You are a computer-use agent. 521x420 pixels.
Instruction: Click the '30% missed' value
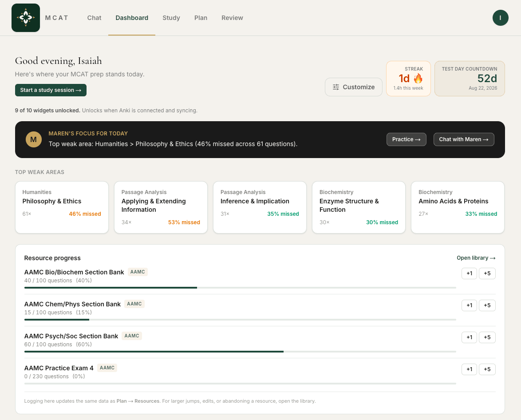tap(382, 222)
